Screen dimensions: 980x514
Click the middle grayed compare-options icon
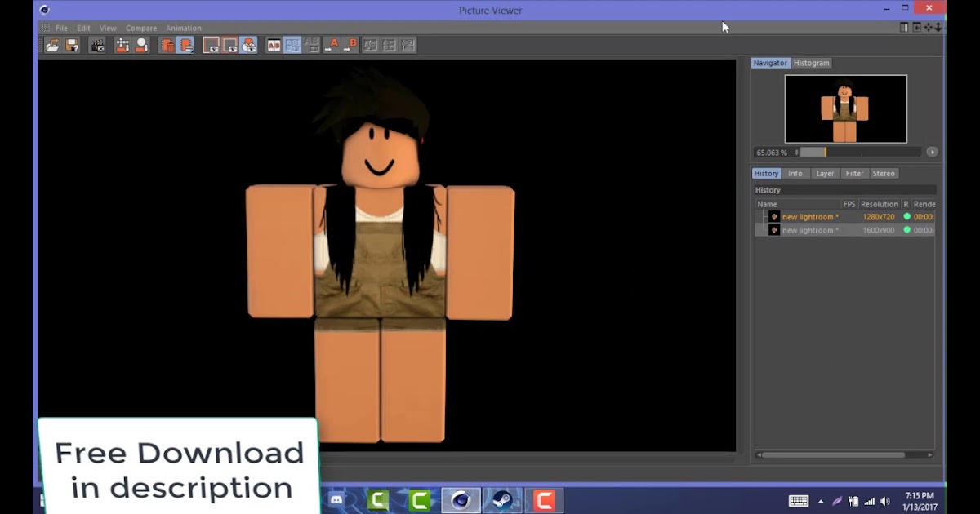(x=389, y=46)
